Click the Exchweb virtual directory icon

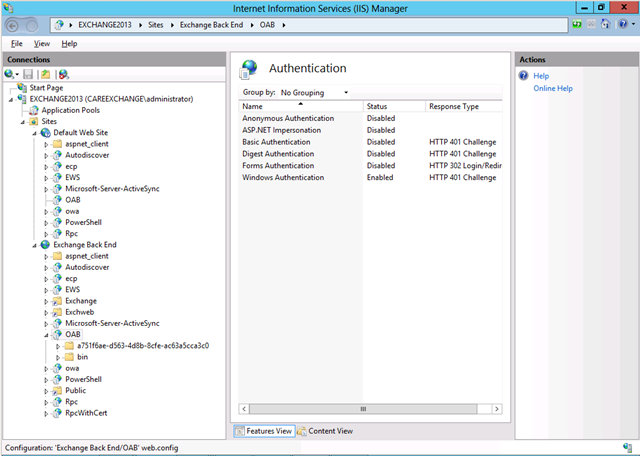[x=58, y=312]
